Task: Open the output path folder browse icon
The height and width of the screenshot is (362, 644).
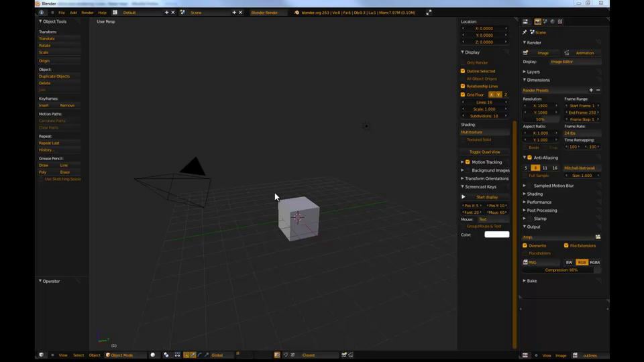Action: (598, 237)
